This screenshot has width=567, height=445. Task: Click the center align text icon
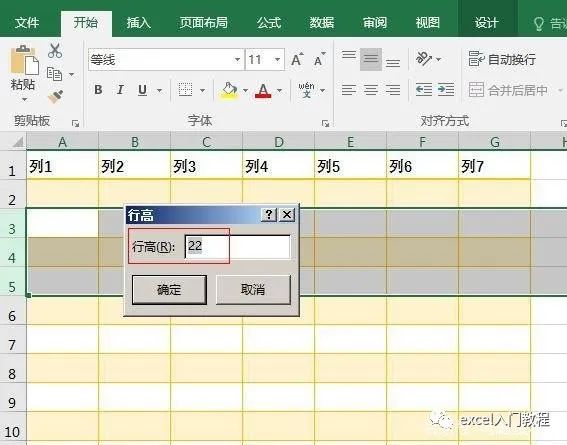371,89
